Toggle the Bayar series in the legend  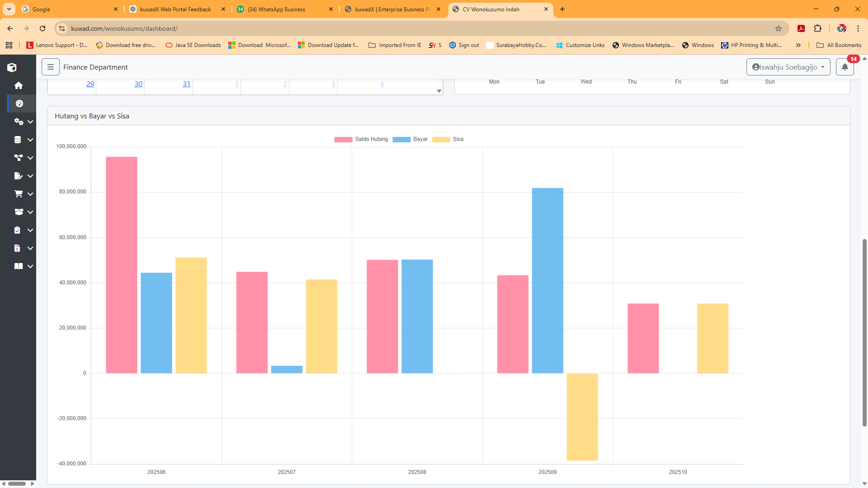(x=410, y=139)
